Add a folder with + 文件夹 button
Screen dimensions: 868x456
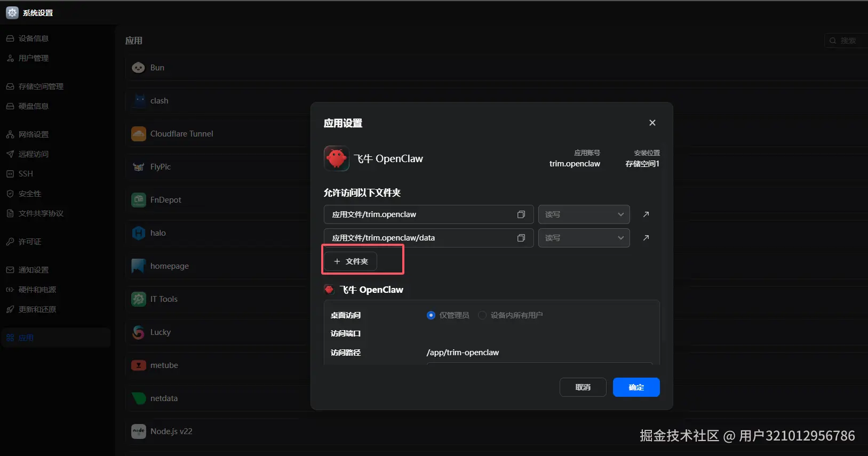pos(351,261)
